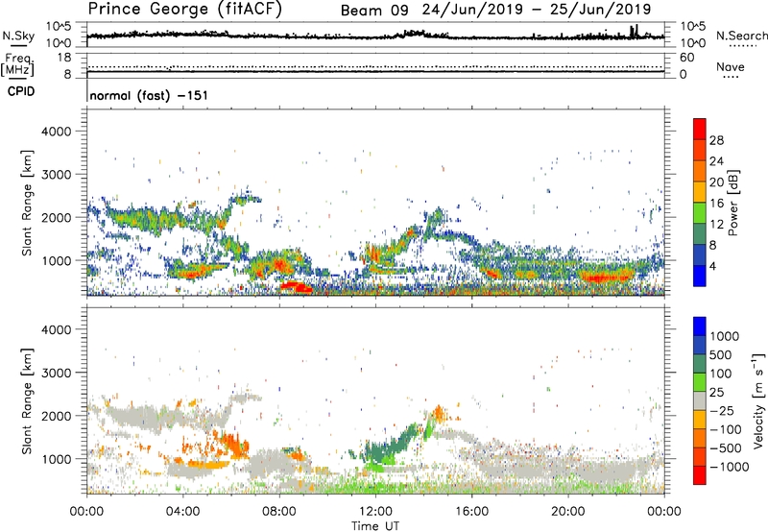768x532 pixels.
Task: Click the "500" tick on Velocity color bar
Action: 723,354
